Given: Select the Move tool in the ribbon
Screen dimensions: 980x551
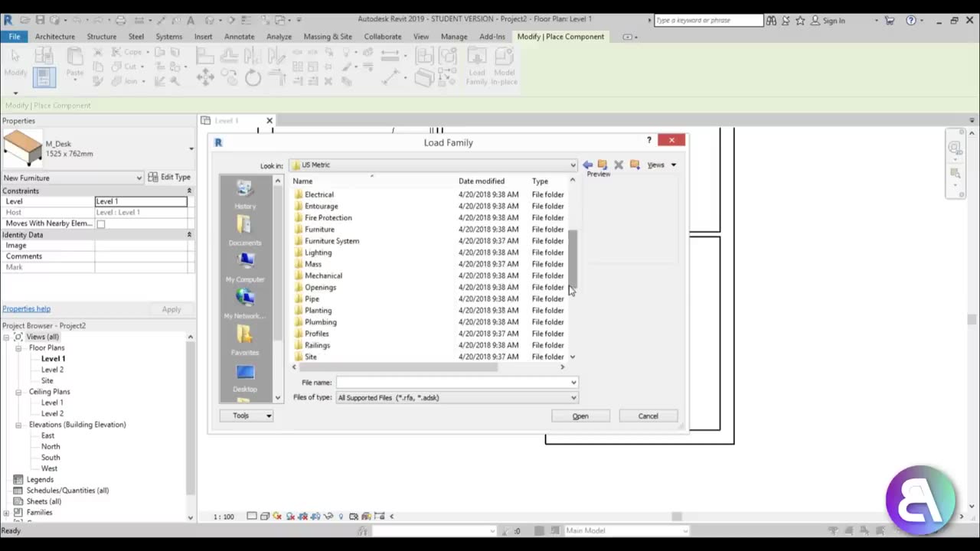Looking at the screenshot, I should [205, 77].
